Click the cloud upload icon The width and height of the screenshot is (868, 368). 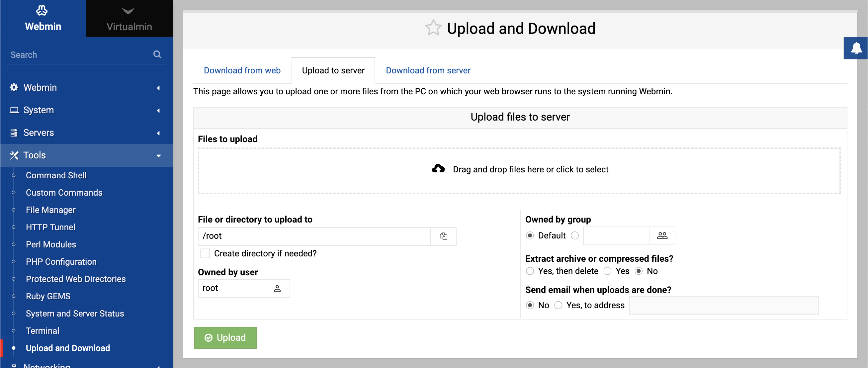click(x=438, y=168)
